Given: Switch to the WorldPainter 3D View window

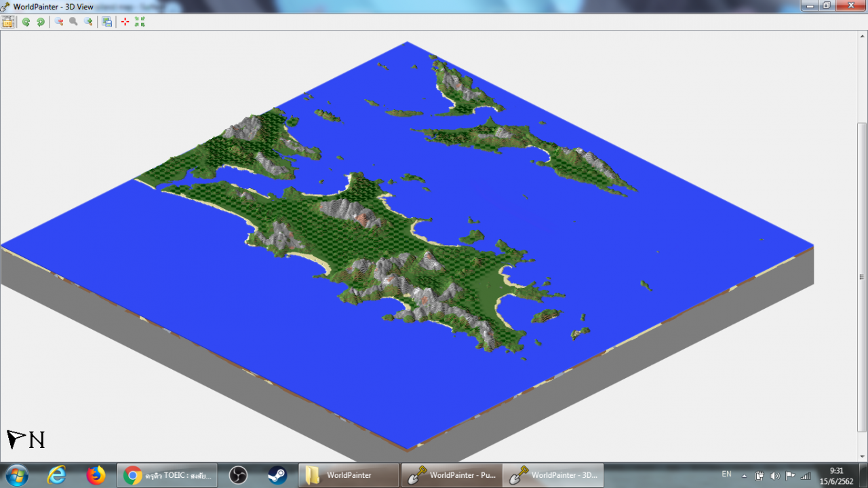Looking at the screenshot, I should coord(553,475).
